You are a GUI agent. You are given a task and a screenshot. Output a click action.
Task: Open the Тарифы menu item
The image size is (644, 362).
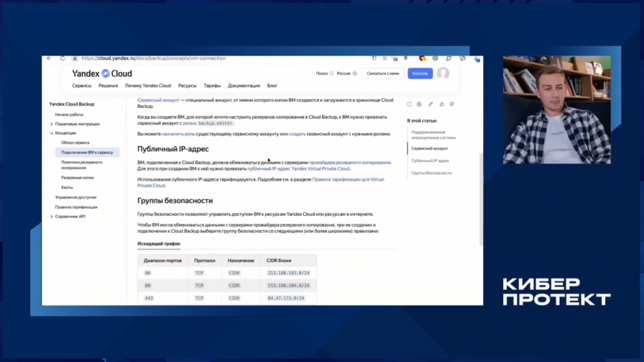tap(212, 86)
